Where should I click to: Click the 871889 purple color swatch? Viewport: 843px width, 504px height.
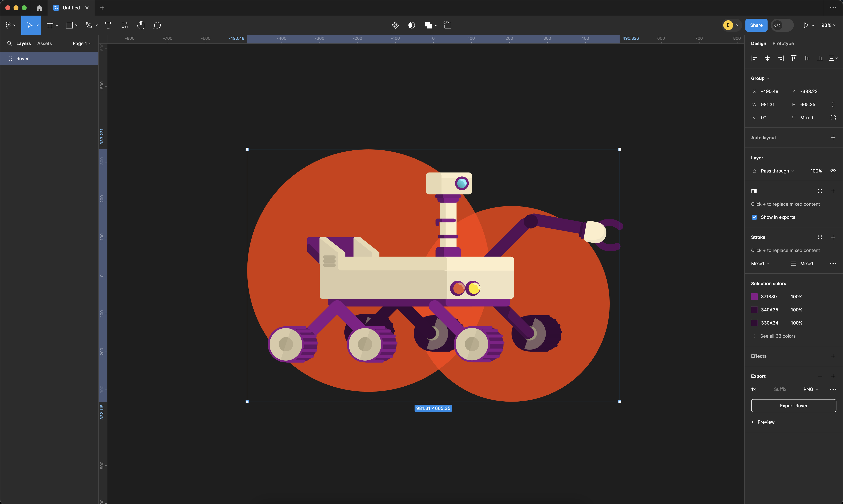pos(754,297)
